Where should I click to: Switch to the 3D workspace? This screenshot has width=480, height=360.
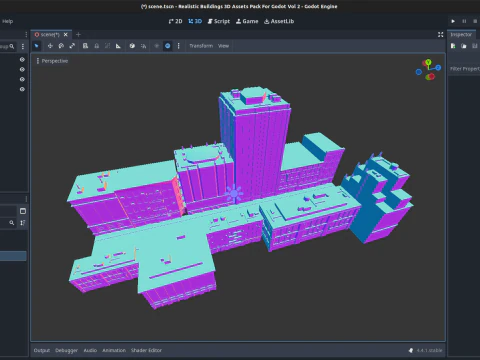coord(195,21)
